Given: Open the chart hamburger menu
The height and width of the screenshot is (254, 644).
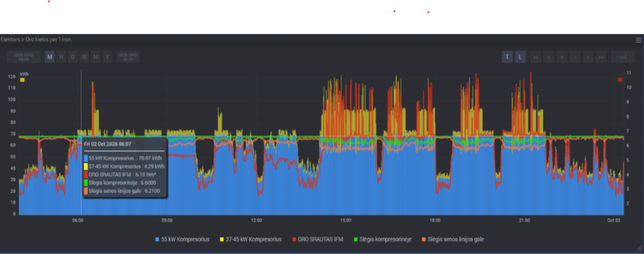Looking at the screenshot, I should point(638,40).
